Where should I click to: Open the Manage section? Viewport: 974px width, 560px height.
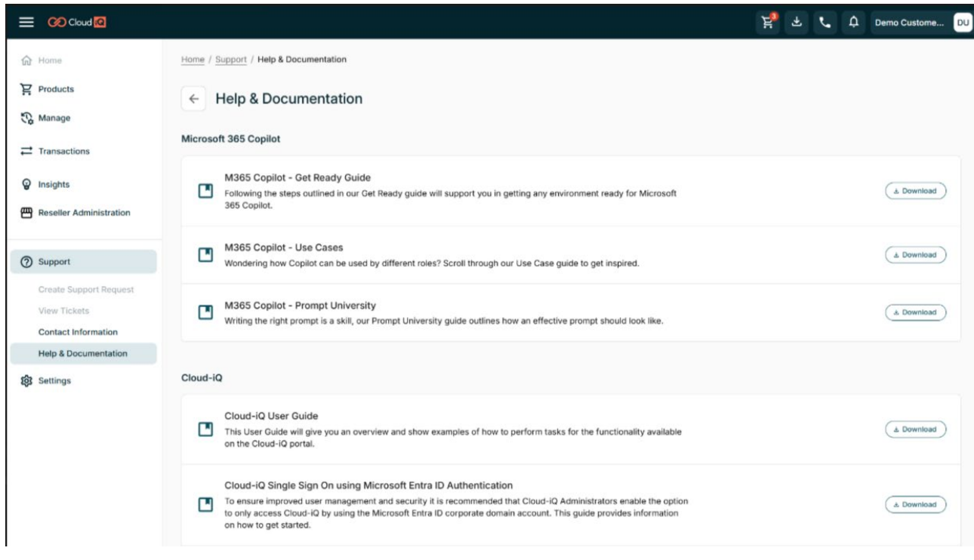tap(54, 118)
